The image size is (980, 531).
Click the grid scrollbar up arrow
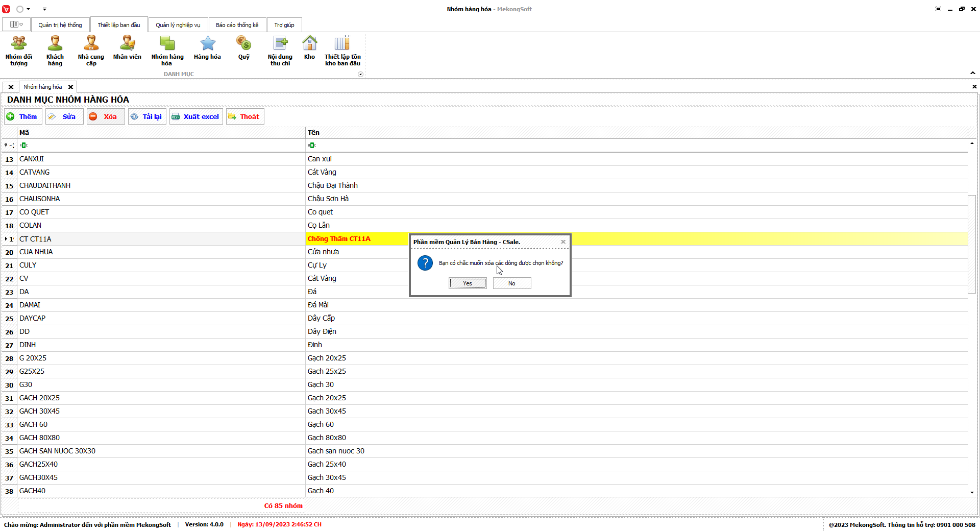pyautogui.click(x=972, y=143)
